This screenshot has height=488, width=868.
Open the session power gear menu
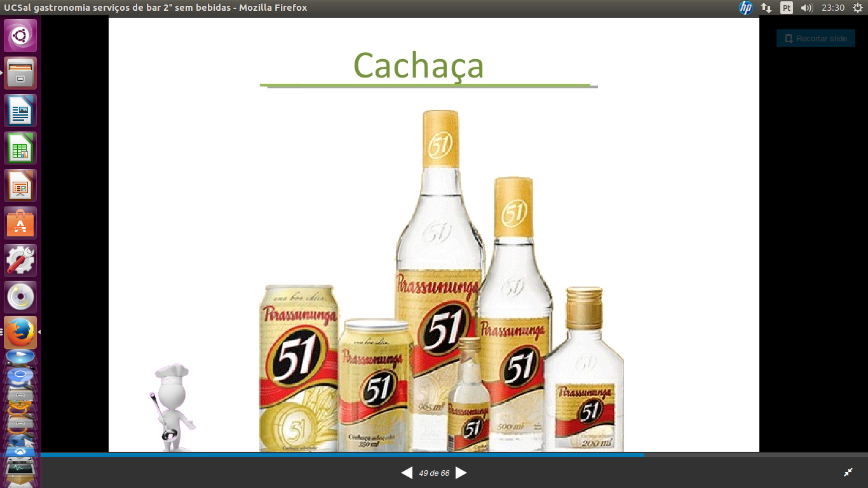857,8
